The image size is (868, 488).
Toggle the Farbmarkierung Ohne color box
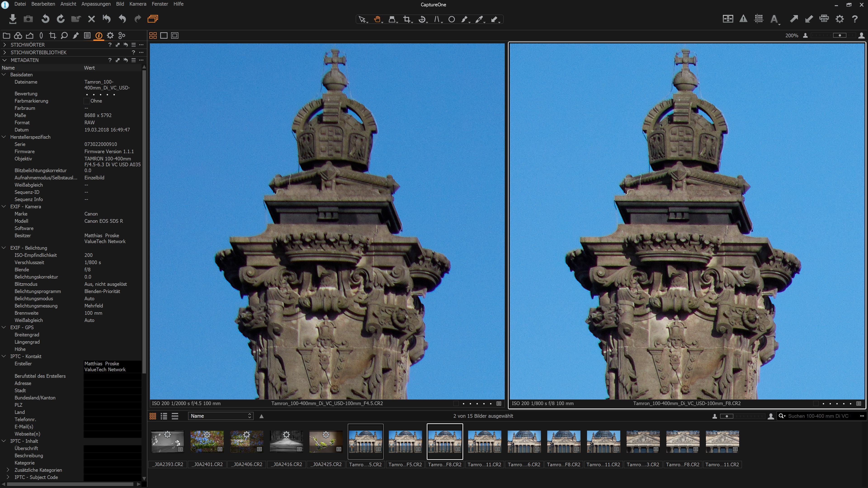[87, 101]
